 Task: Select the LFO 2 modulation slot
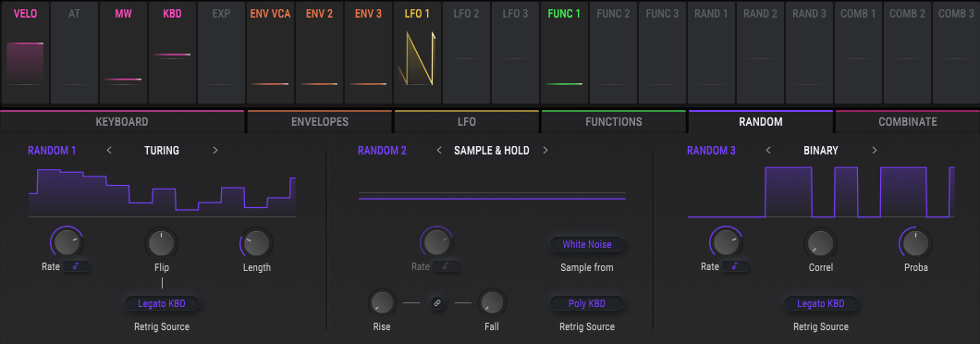[466, 53]
